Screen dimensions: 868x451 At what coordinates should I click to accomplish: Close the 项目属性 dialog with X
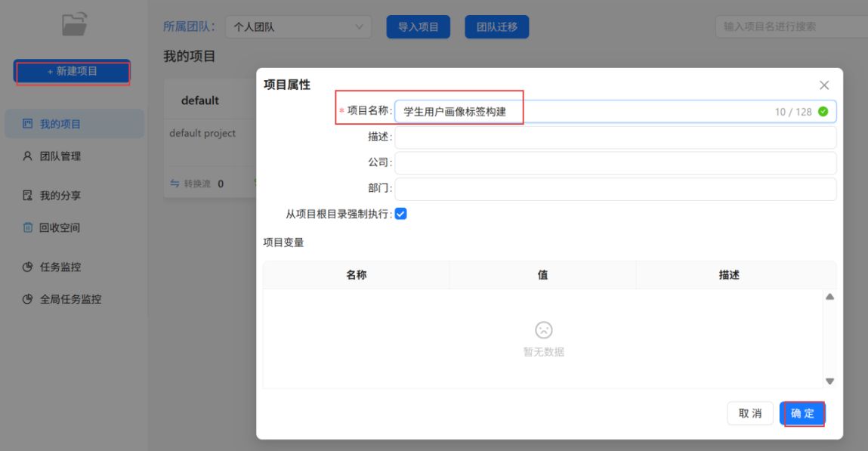tap(824, 85)
